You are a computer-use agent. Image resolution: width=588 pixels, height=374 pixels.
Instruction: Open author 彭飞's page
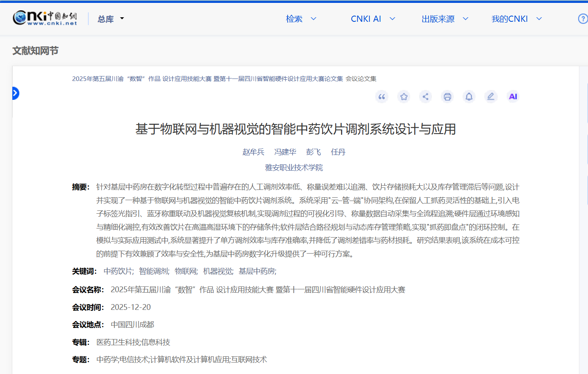(x=314, y=152)
